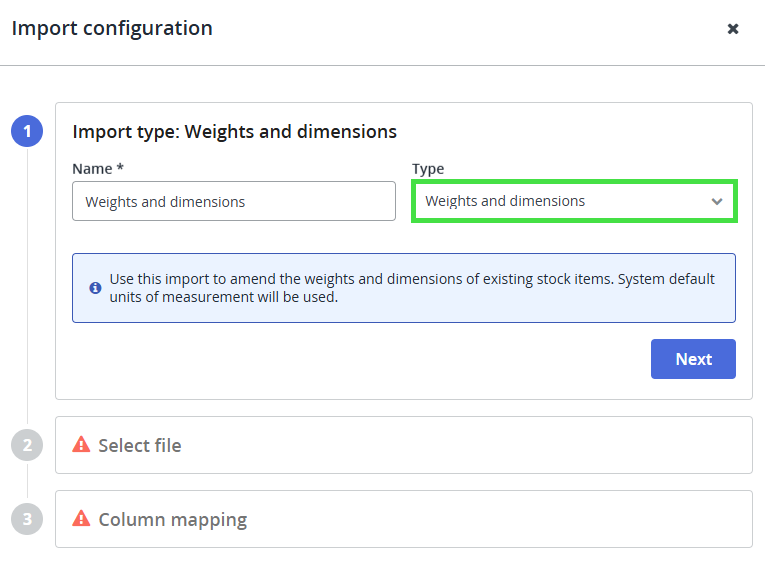Close the Import configuration dialog
The image size is (765, 561).
click(733, 29)
